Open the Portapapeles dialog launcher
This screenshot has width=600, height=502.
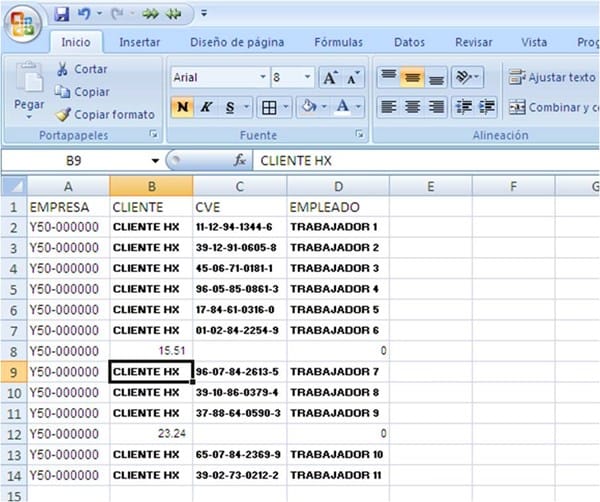(153, 134)
